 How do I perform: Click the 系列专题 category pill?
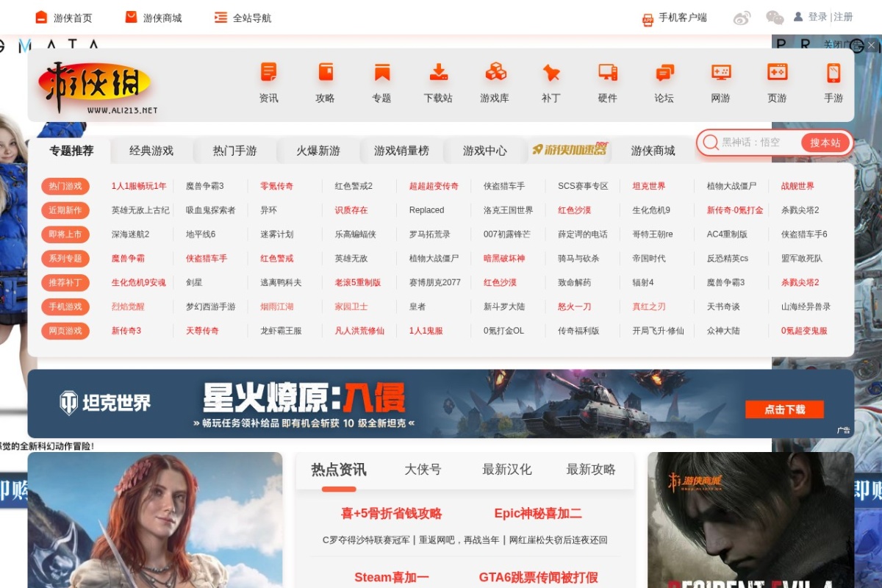tap(65, 259)
